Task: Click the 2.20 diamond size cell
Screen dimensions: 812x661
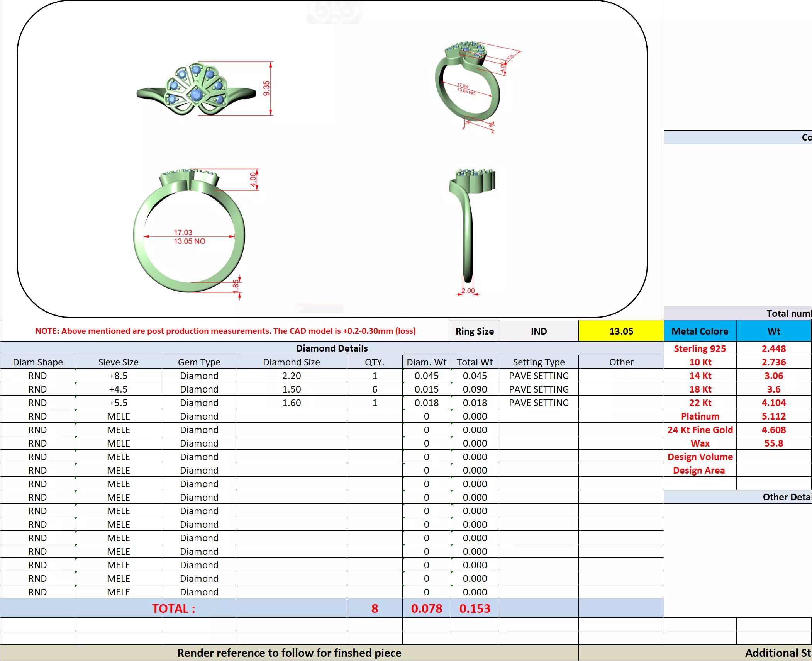Action: [x=291, y=376]
